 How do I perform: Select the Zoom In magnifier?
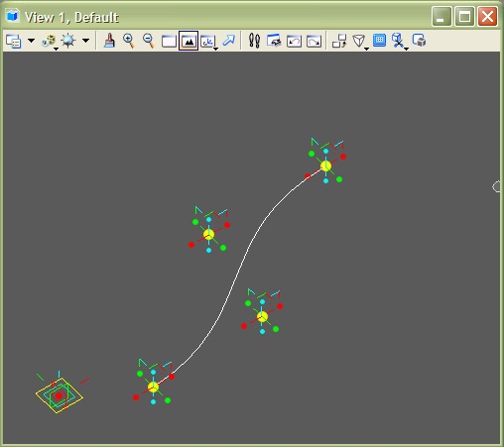click(129, 41)
